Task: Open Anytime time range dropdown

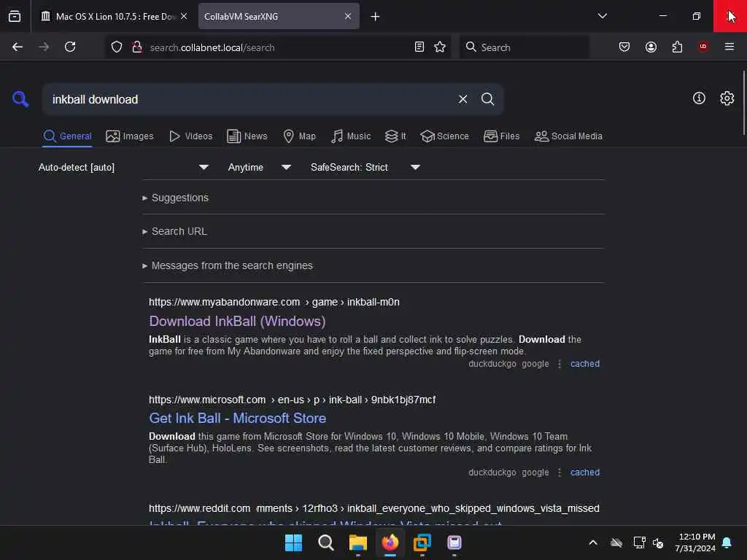Action: pos(260,167)
